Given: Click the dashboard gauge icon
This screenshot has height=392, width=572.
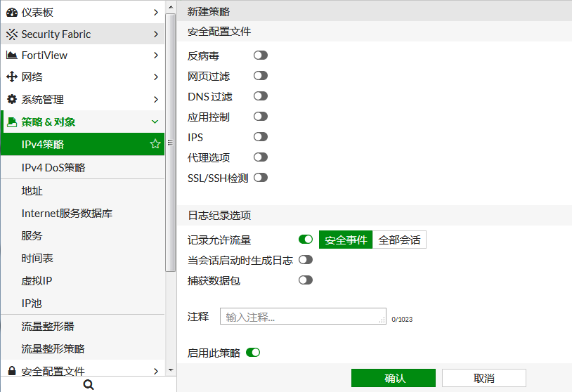Looking at the screenshot, I should coord(12,13).
